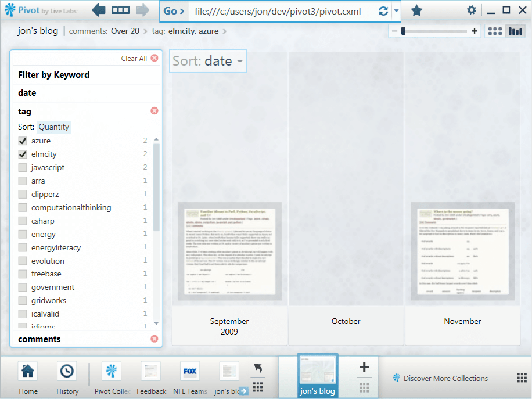Check the javascript tag
This screenshot has width=532, height=399.
(x=23, y=167)
